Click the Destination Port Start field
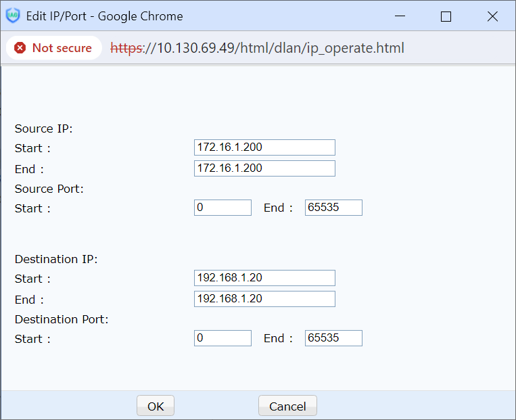The height and width of the screenshot is (420, 516). point(222,338)
